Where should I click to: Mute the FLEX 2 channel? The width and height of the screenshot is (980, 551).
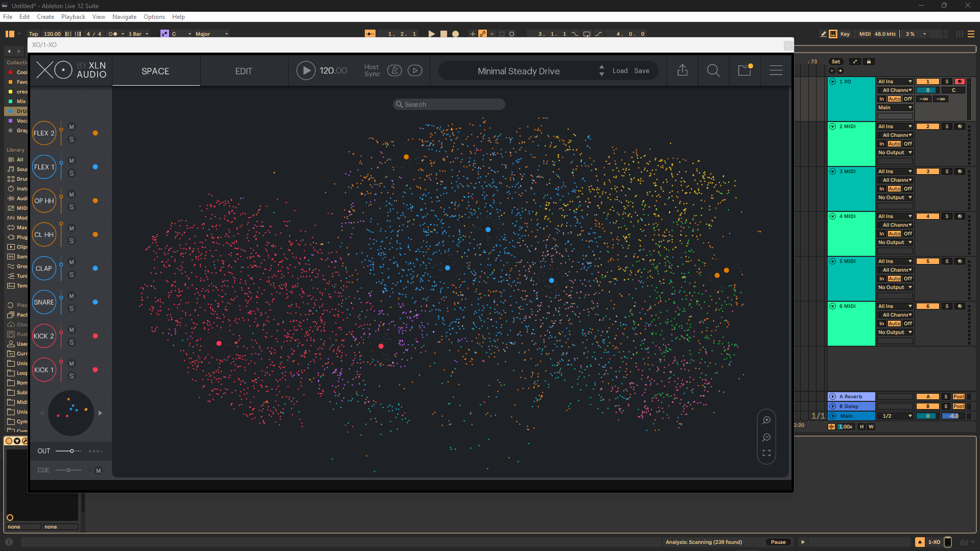point(72,127)
